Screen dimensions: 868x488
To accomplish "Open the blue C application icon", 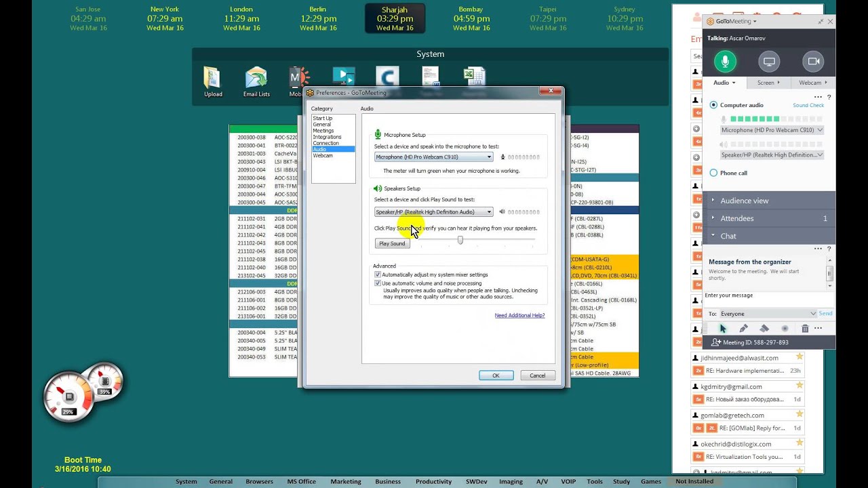I will [x=387, y=77].
